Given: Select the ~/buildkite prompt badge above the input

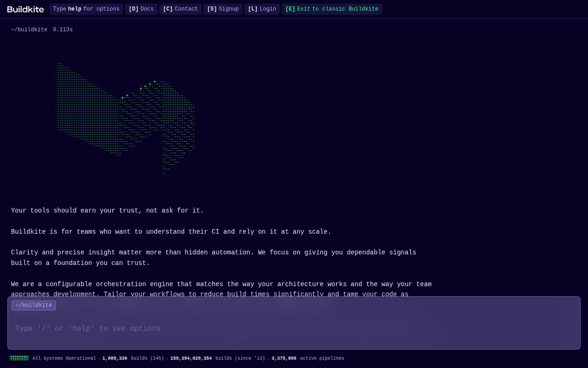Looking at the screenshot, I should coord(34,305).
